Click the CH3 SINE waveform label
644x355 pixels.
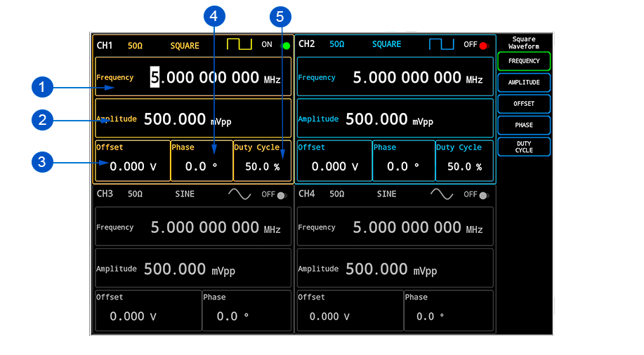pos(185,194)
